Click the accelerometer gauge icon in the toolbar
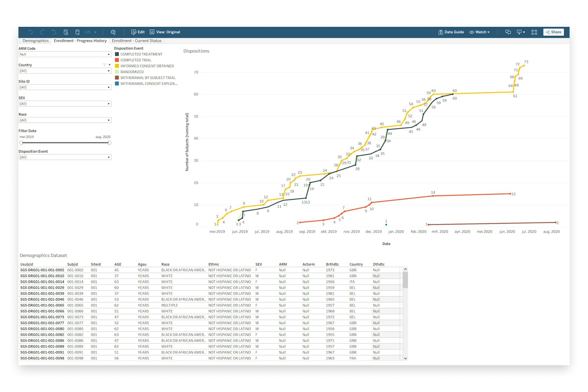588x392 pixels. coord(113,32)
